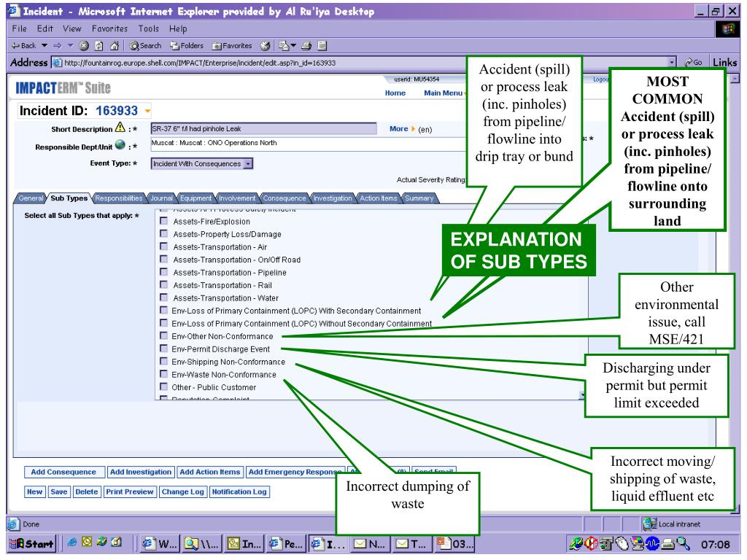Click the Stop loading icon

84,46
